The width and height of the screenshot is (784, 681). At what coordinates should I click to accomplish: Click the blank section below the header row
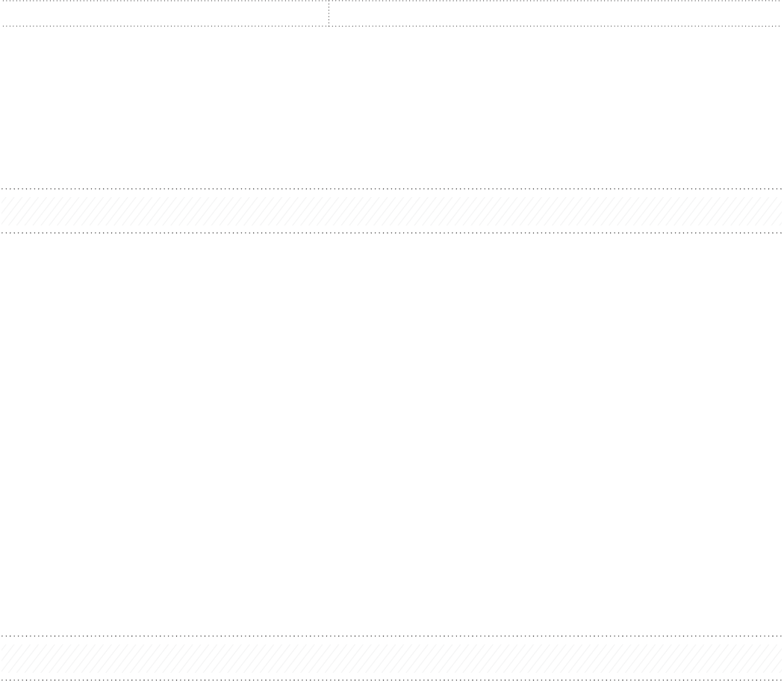[392, 107]
